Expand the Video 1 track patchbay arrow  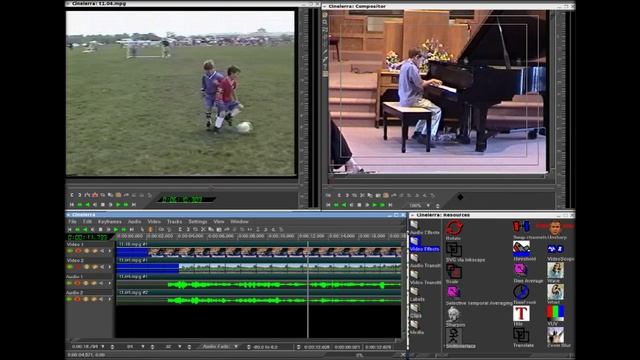click(110, 251)
